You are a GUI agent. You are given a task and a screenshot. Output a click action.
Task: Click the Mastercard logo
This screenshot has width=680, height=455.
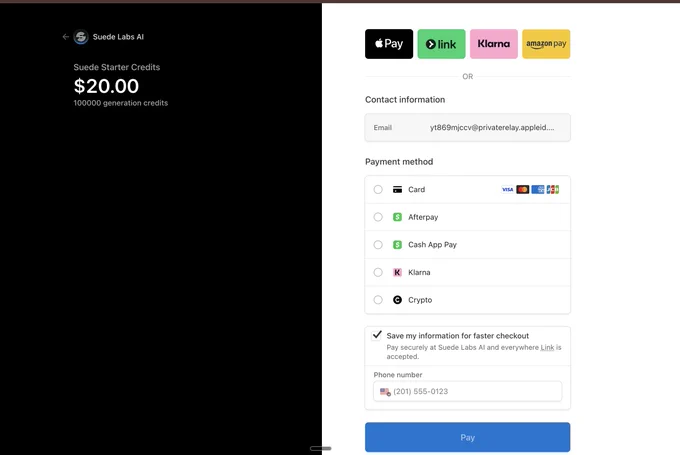[x=523, y=190]
